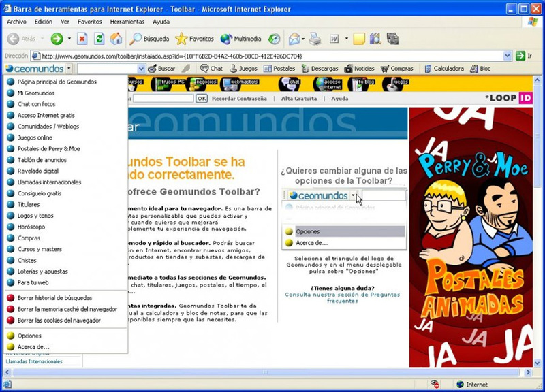The height and width of the screenshot is (392, 545).
Task: Choose Postales de Perry & Moe entry
Action: [x=65, y=148]
